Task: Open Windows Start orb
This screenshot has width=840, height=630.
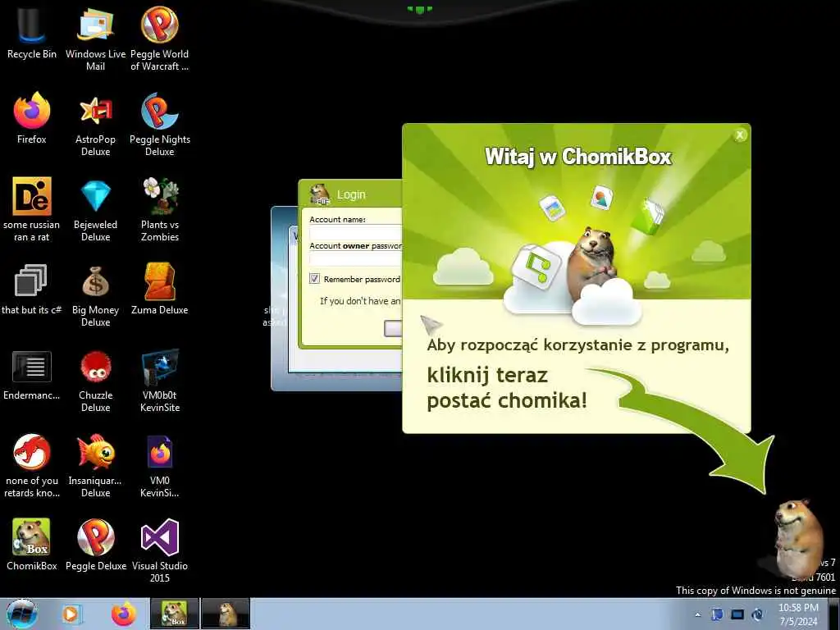Action: coord(22,614)
